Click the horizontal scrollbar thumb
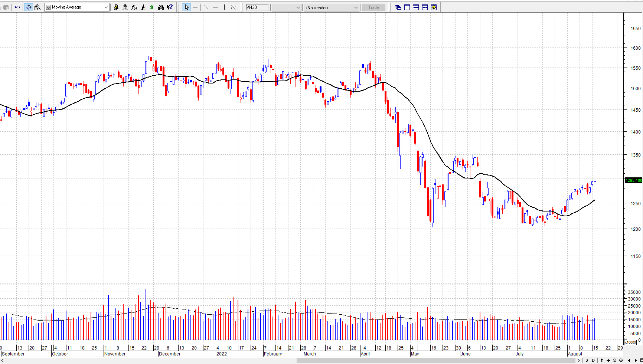 [x=436, y=360]
